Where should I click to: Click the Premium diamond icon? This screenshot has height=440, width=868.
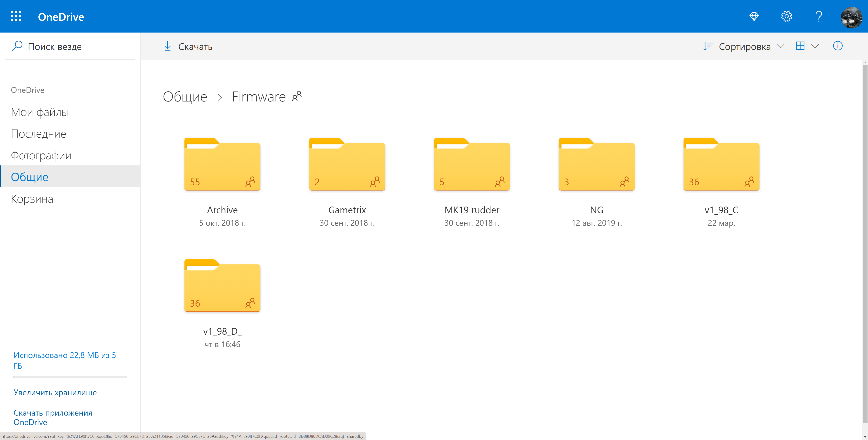tap(754, 16)
